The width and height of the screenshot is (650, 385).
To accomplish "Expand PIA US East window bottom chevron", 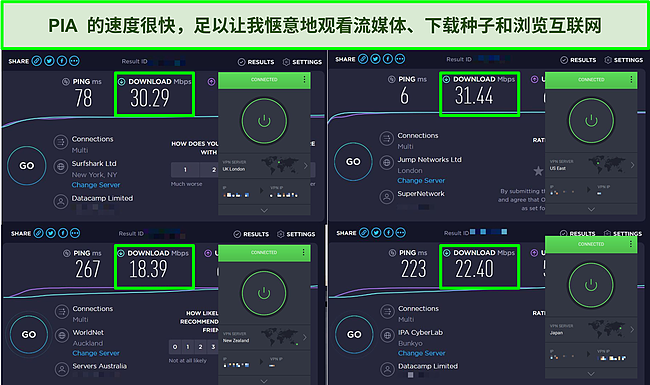I will tap(591, 209).
